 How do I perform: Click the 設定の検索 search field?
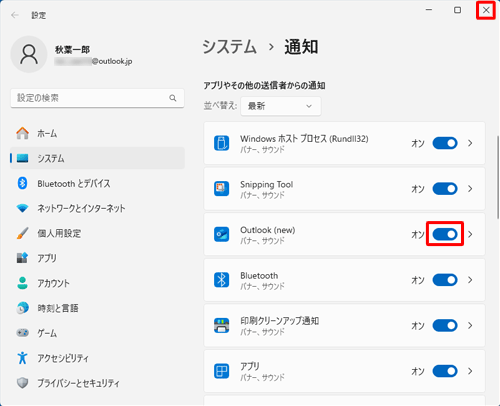97,98
